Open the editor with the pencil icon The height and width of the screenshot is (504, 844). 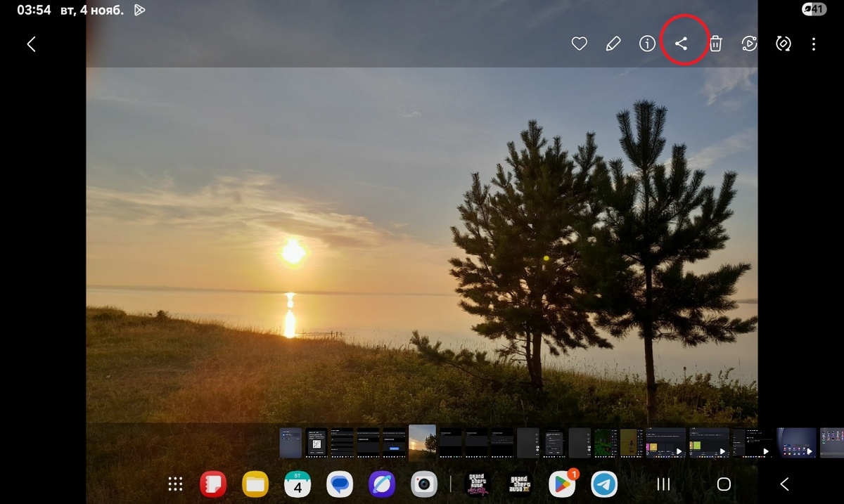[613, 44]
